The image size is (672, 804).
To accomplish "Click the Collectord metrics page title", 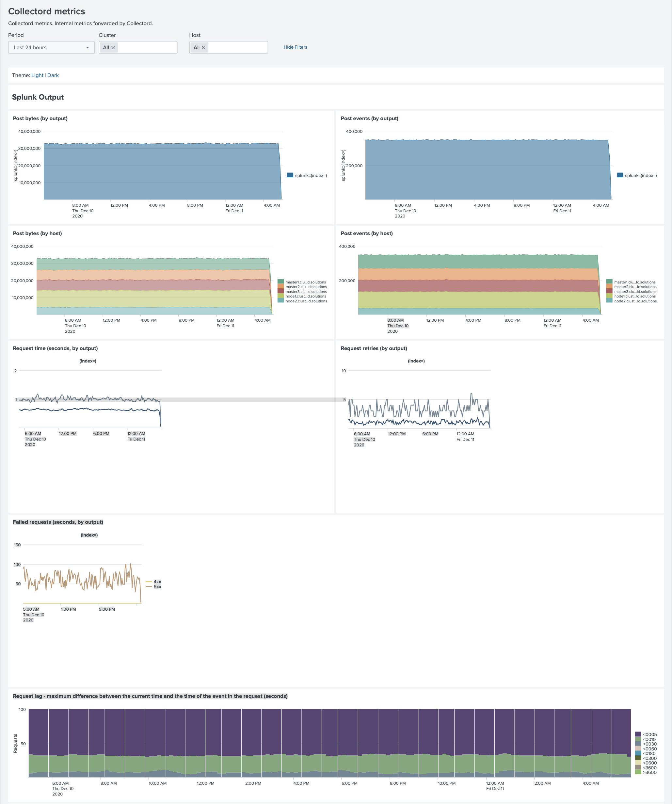I will 47,11.
